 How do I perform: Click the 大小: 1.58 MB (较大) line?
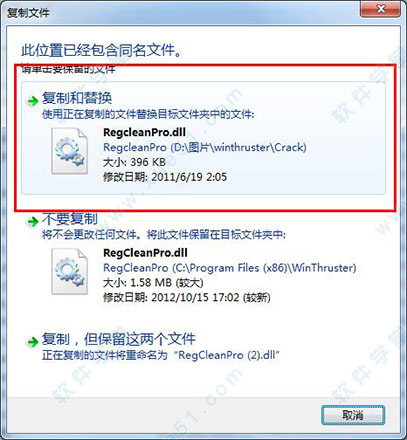(x=153, y=283)
